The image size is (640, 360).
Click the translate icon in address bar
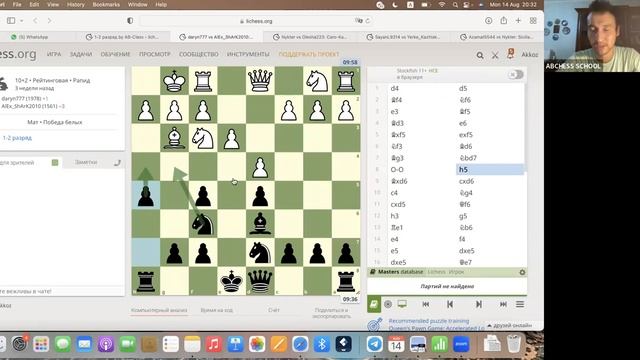[x=359, y=20]
